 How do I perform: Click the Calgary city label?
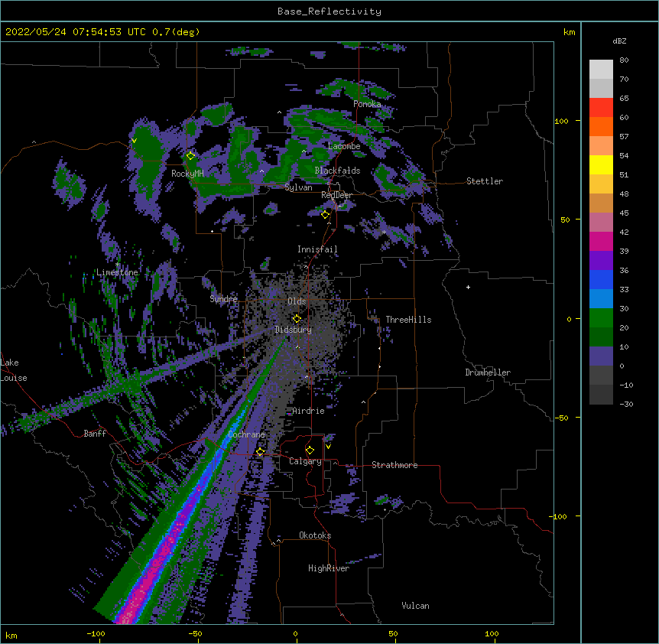coord(305,461)
